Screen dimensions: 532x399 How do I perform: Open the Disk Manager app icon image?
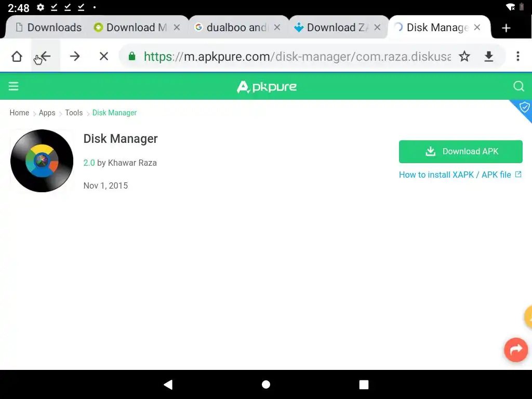tap(42, 161)
